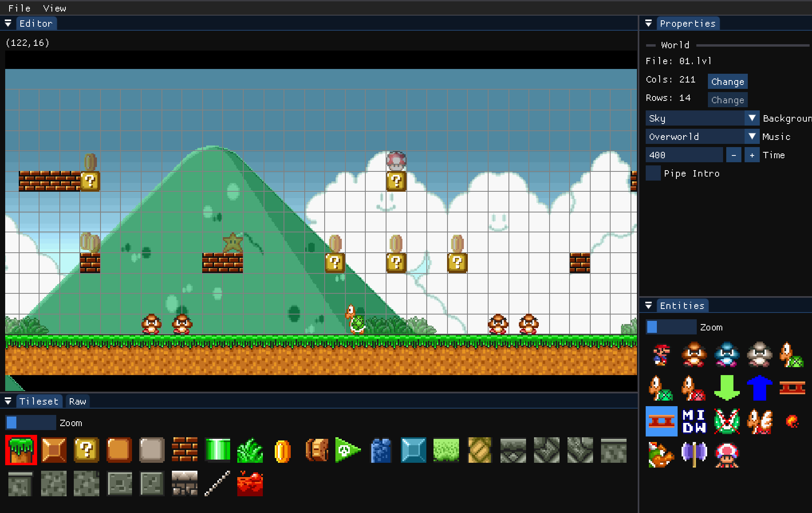Click the mushroom above the question block
Screen dimensions: 812x513
396,161
